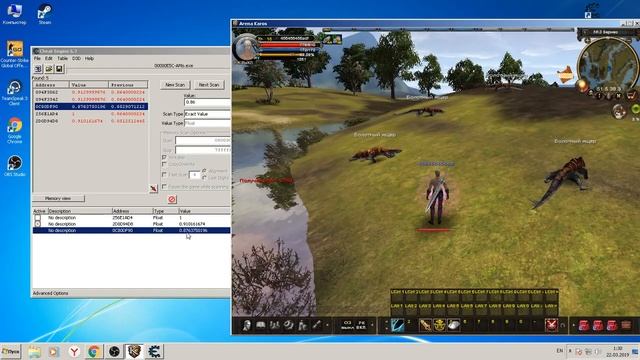The height and width of the screenshot is (360, 640).
Task: Click the red arrow add-to-address-list icon
Action: pos(153,188)
